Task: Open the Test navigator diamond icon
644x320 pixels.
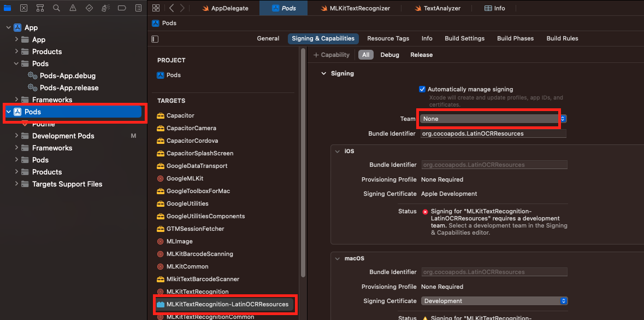Action: pos(89,8)
